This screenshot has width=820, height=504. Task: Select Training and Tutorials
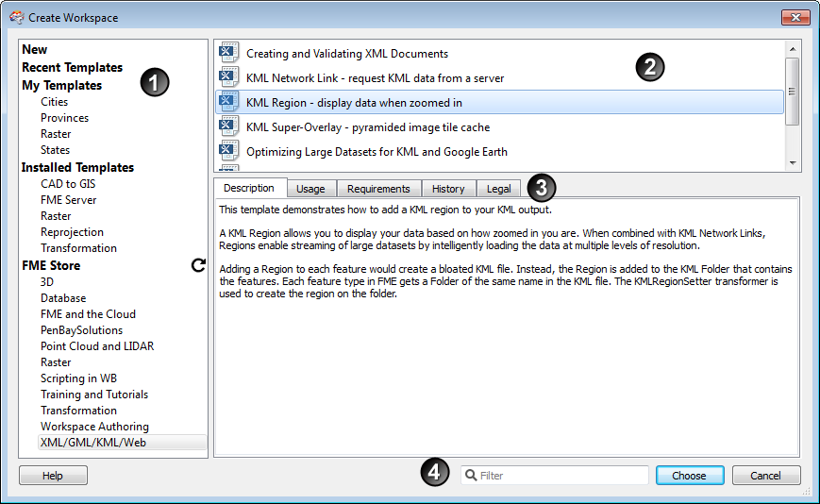(x=94, y=395)
